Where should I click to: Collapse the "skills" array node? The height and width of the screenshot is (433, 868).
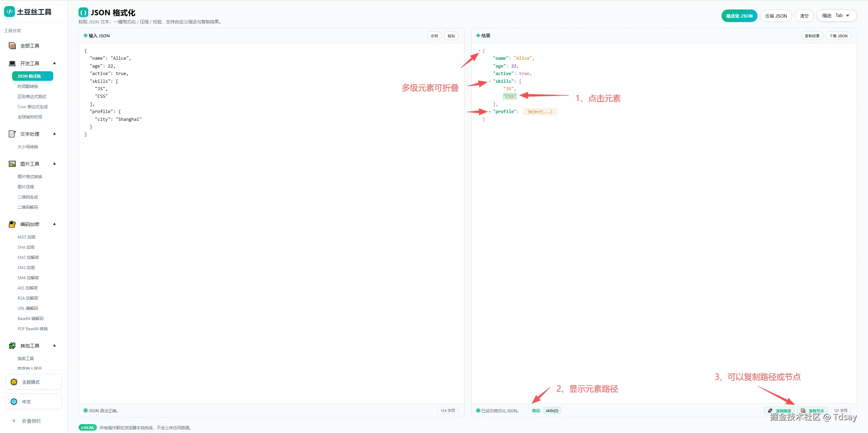pyautogui.click(x=490, y=81)
